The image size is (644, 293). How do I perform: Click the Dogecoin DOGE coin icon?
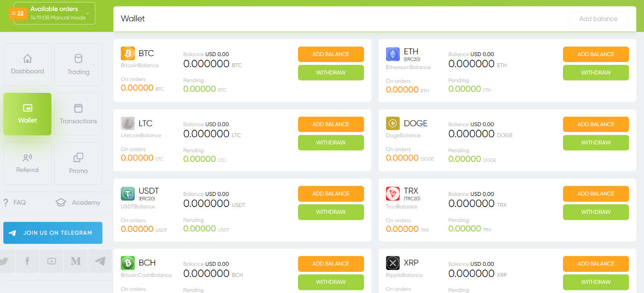[x=393, y=123]
